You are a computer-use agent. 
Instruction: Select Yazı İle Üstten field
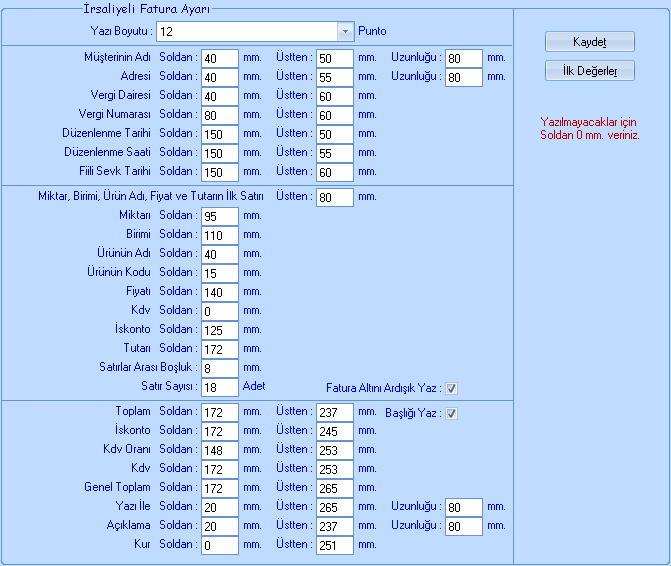coord(335,507)
